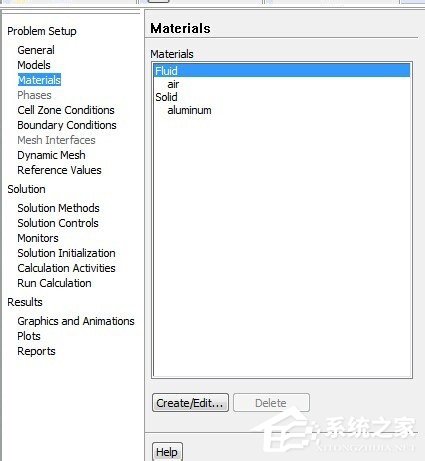Select Plots under Results
425x461 pixels.
[x=29, y=336]
